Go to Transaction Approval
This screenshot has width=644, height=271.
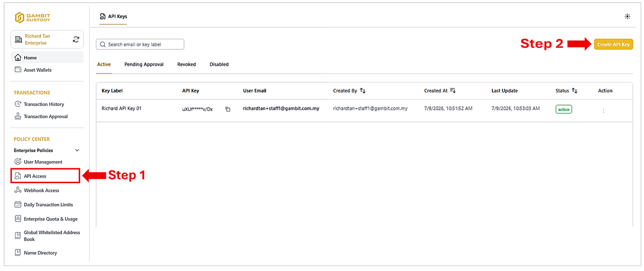(46, 116)
